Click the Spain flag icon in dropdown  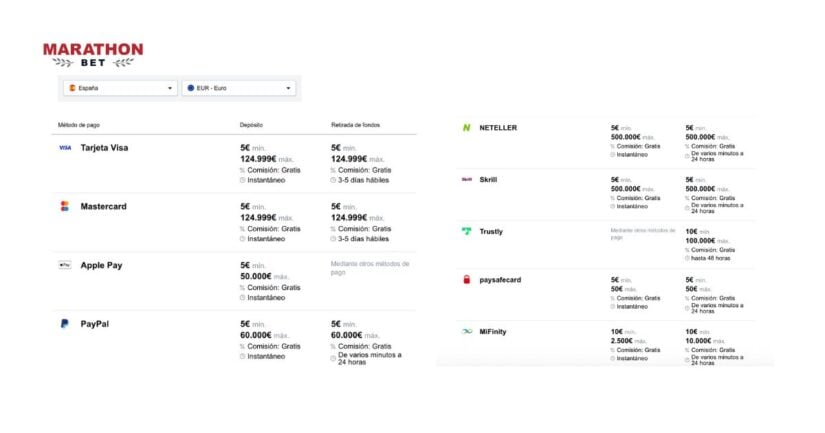click(71, 88)
